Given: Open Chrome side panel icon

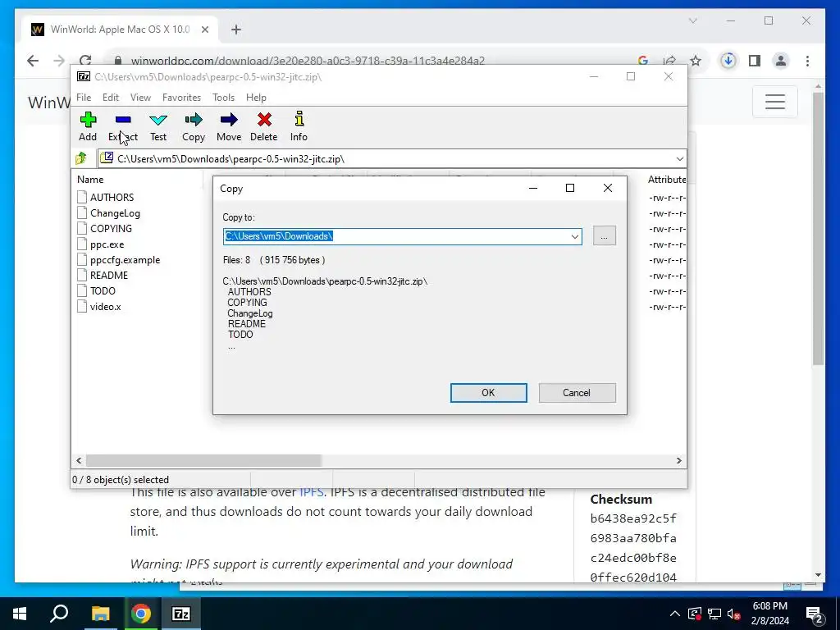Looking at the screenshot, I should click(755, 61).
